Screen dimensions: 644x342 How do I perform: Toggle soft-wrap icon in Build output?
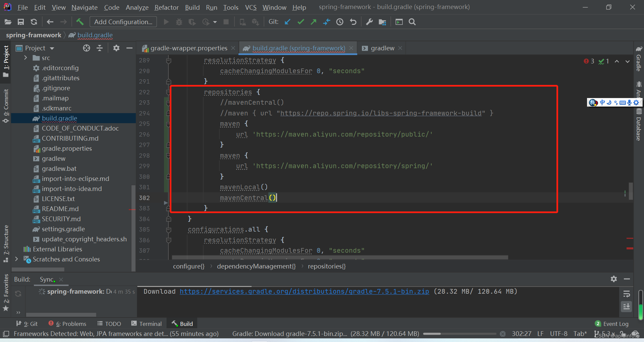coord(626,294)
